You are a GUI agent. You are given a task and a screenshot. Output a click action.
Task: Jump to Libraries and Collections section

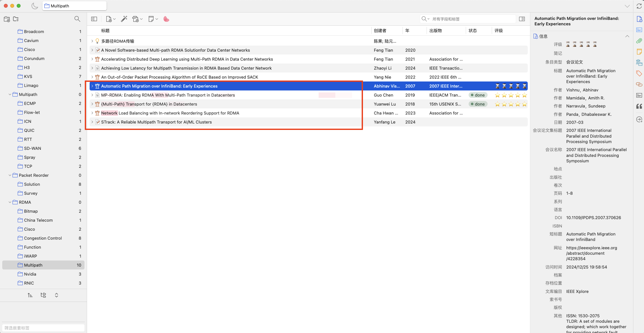click(x=639, y=63)
